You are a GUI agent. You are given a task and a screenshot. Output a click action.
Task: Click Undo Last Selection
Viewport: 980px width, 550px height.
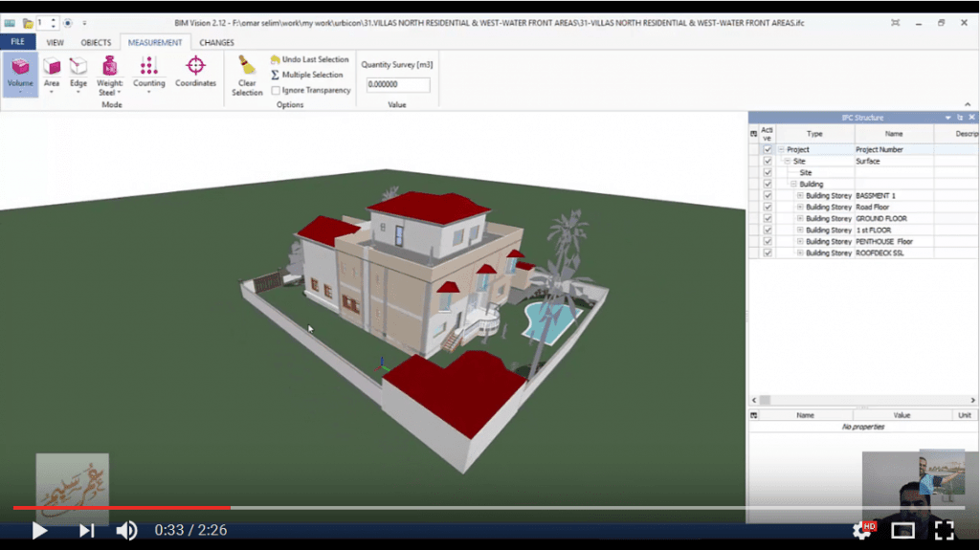point(309,59)
